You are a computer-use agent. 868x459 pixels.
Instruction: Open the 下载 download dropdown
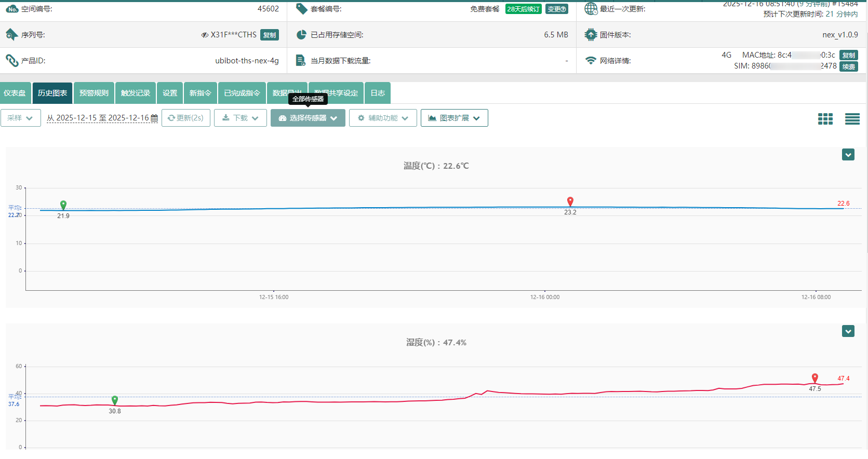[240, 118]
